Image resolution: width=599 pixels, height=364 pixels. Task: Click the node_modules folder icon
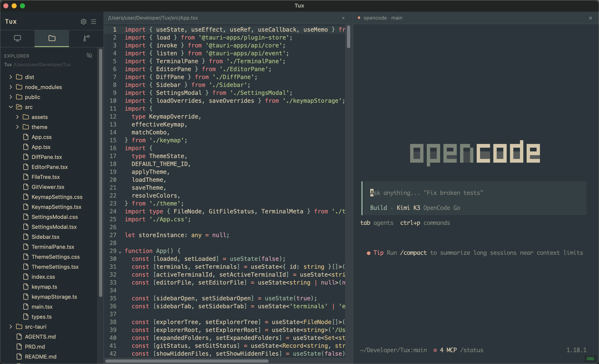[19, 87]
